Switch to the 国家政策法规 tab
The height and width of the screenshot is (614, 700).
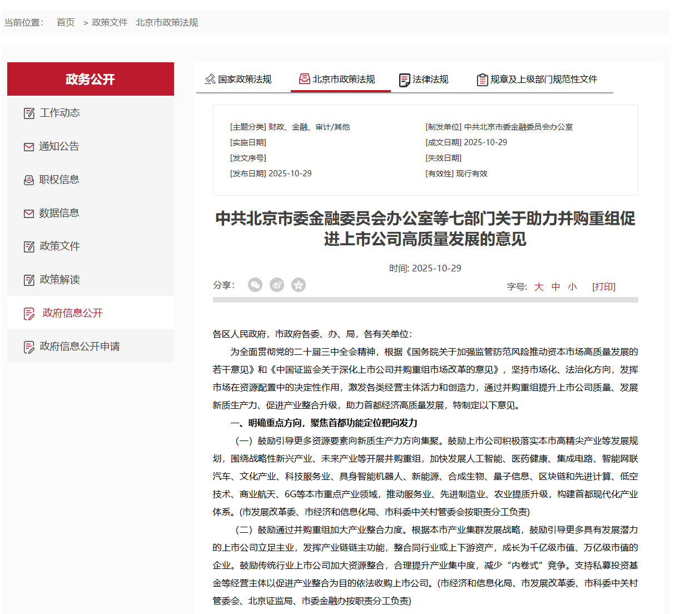pos(238,80)
